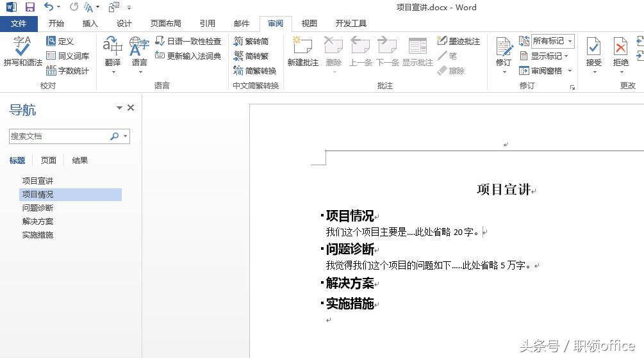
Task: Add a New Comment (新建批注)
Action: [302, 52]
